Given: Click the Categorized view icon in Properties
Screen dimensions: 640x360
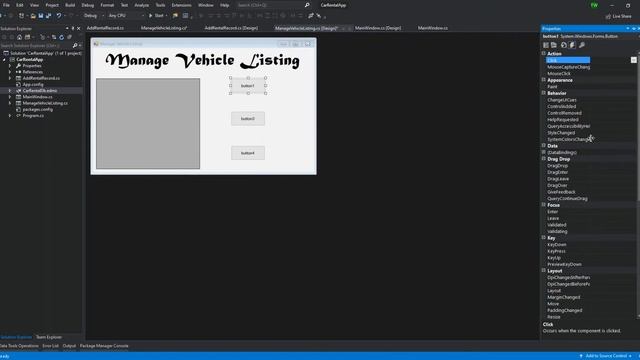Looking at the screenshot, I should click(546, 45).
